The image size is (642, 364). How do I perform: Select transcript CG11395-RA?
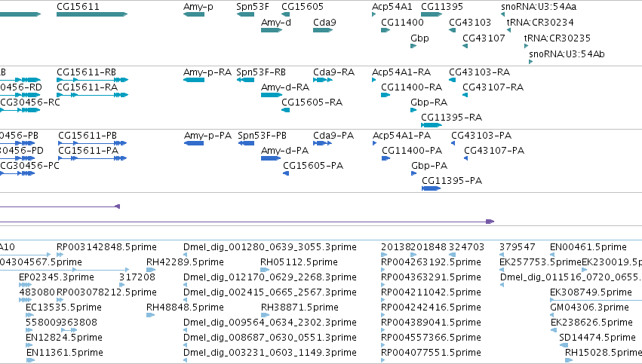pos(432,125)
